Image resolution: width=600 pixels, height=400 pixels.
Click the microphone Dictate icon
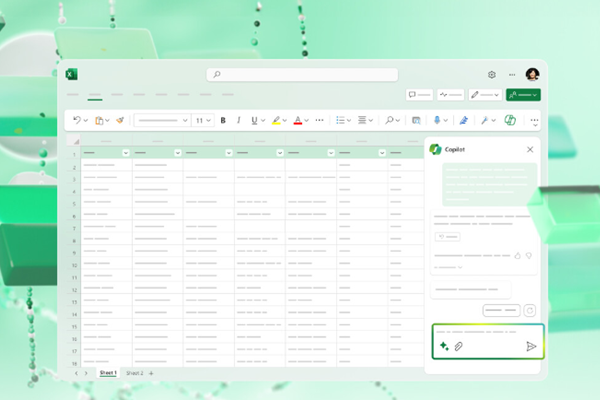(437, 120)
